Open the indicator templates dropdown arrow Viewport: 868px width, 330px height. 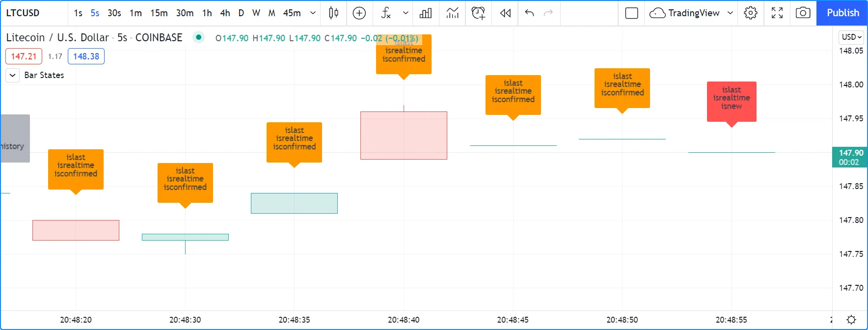click(406, 13)
